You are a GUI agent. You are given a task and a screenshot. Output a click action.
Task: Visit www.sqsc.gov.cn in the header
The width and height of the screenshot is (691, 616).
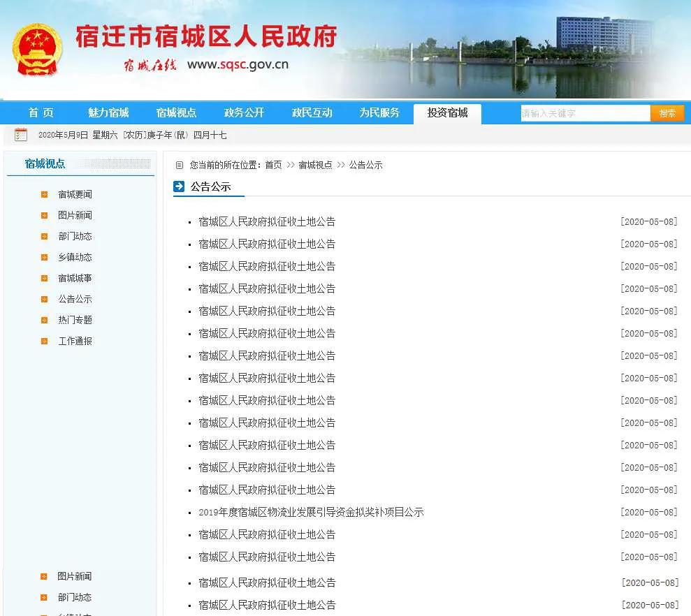pyautogui.click(x=238, y=65)
